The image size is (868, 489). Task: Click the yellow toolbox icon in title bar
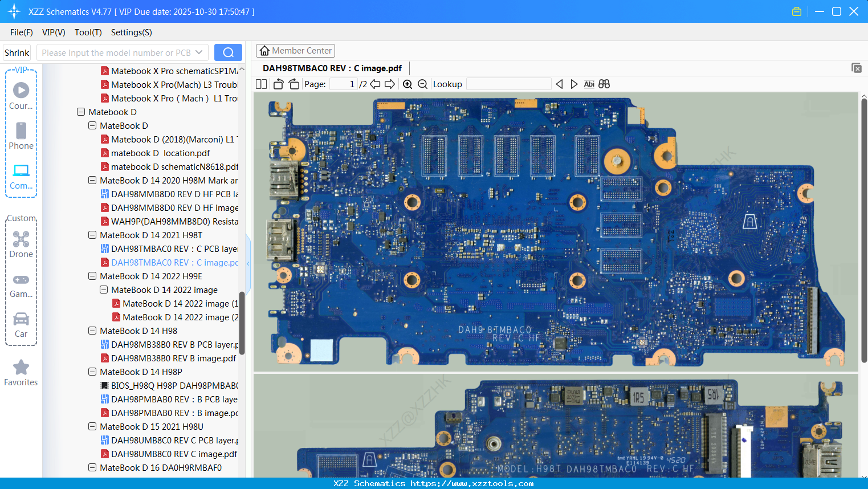797,11
